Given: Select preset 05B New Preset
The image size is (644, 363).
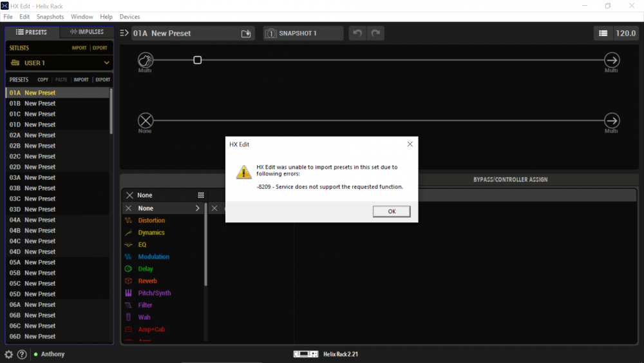Looking at the screenshot, I should coord(57,273).
